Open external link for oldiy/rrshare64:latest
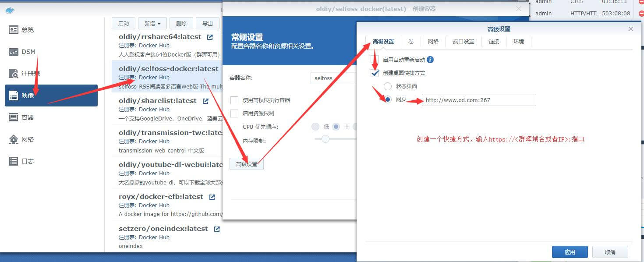This screenshot has width=644, height=262. click(210, 37)
